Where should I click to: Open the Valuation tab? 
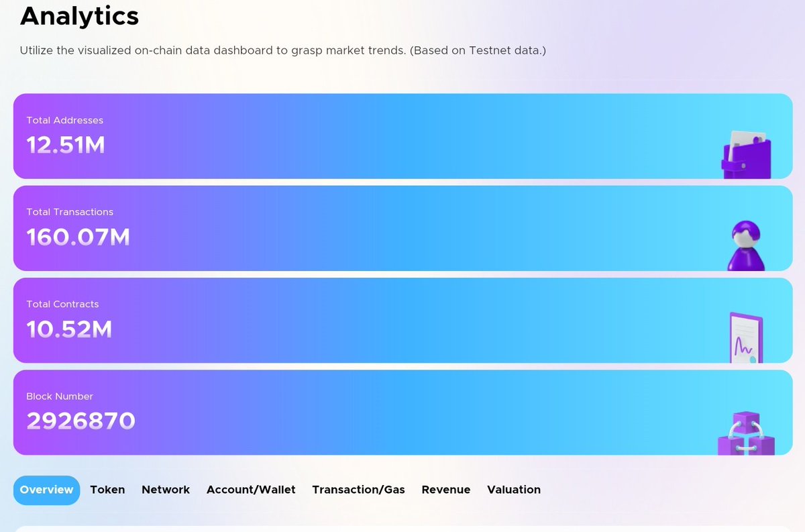[x=514, y=490]
